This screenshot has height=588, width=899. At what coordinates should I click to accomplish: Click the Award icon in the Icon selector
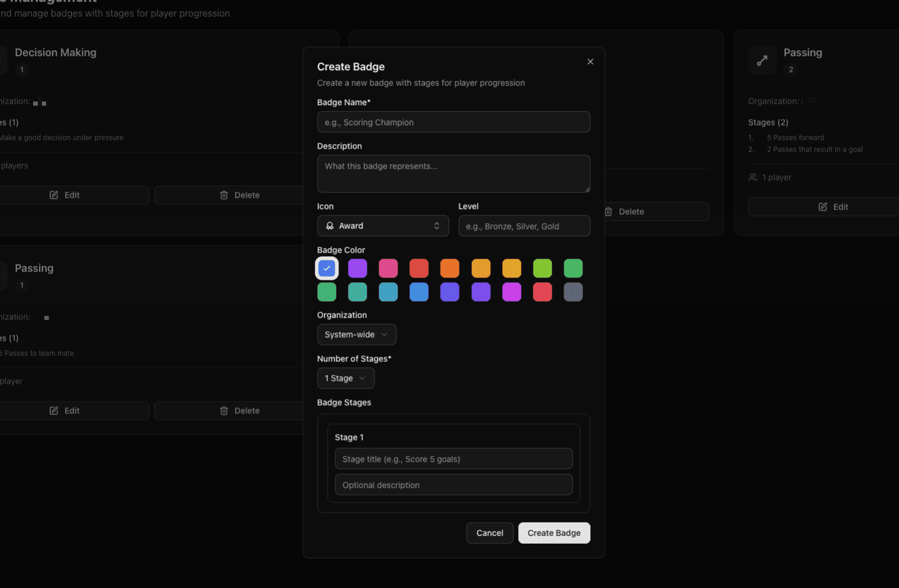click(x=330, y=226)
